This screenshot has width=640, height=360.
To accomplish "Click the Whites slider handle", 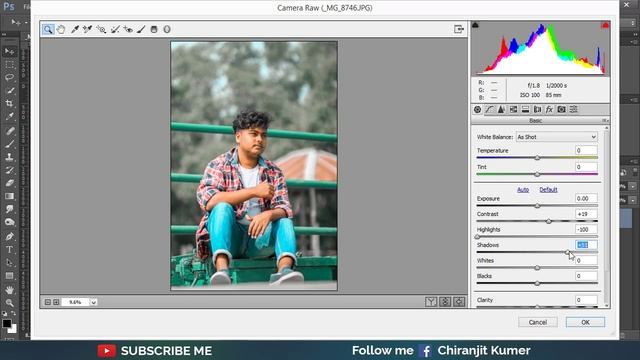I will pyautogui.click(x=537, y=268).
